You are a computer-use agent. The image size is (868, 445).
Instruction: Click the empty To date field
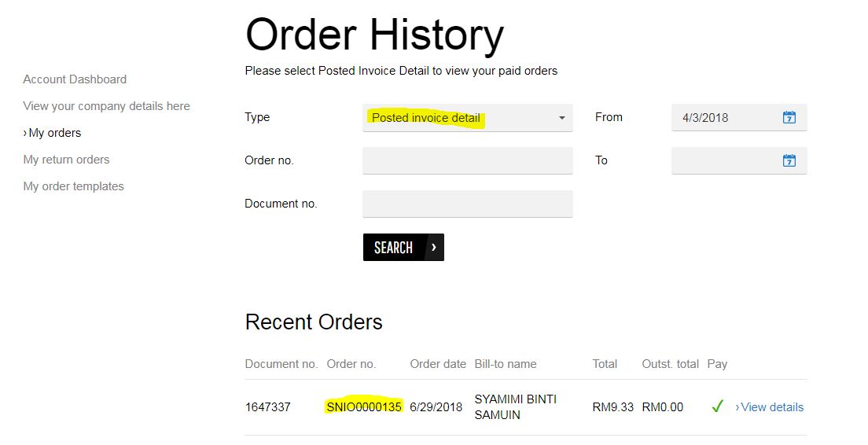(739, 160)
